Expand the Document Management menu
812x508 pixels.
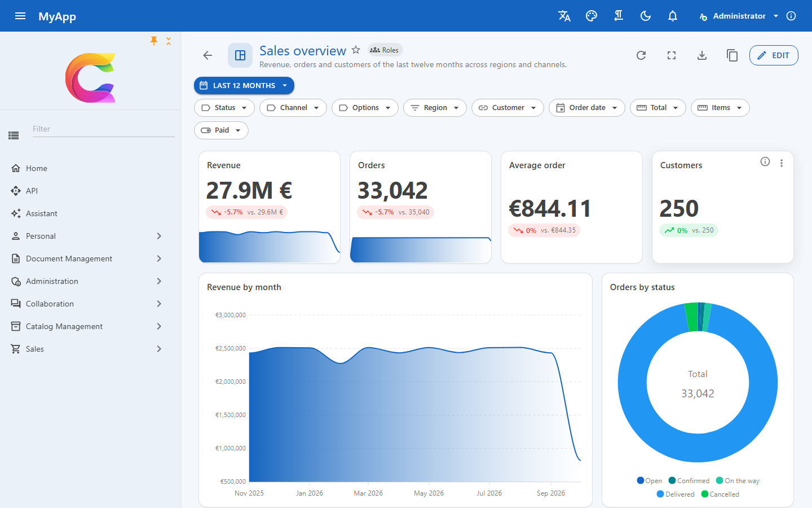point(90,259)
